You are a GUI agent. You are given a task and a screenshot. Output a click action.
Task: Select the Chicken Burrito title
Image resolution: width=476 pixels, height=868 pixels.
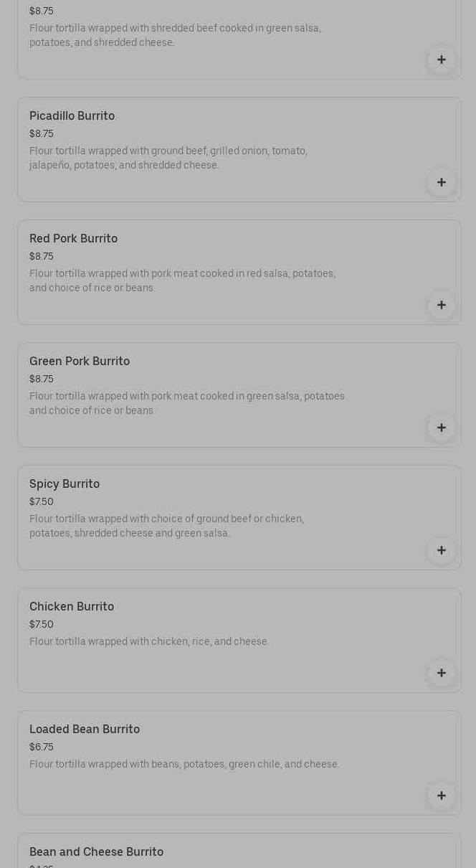[x=72, y=607]
